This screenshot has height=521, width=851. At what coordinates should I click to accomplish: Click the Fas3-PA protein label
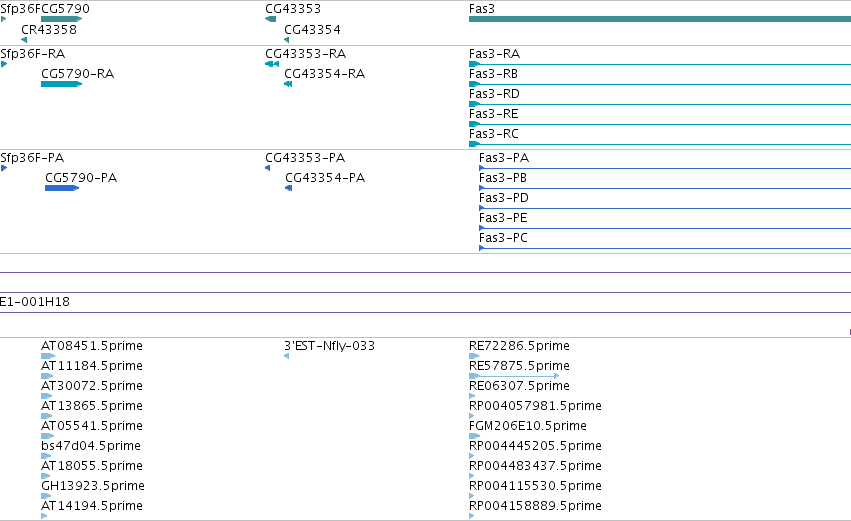pyautogui.click(x=504, y=158)
